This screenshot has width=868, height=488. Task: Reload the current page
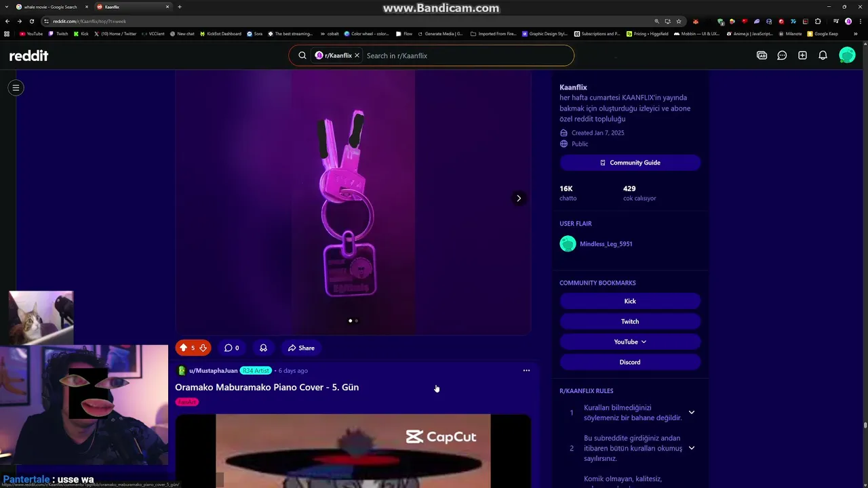coord(32,21)
